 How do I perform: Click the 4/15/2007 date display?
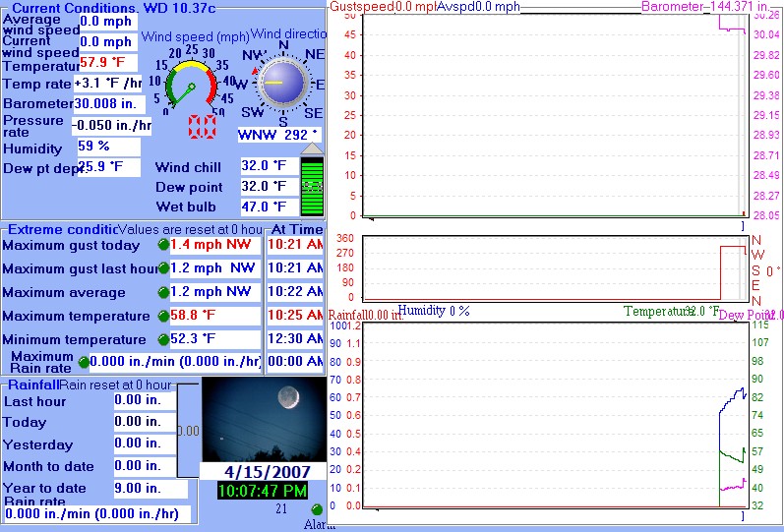tap(263, 470)
